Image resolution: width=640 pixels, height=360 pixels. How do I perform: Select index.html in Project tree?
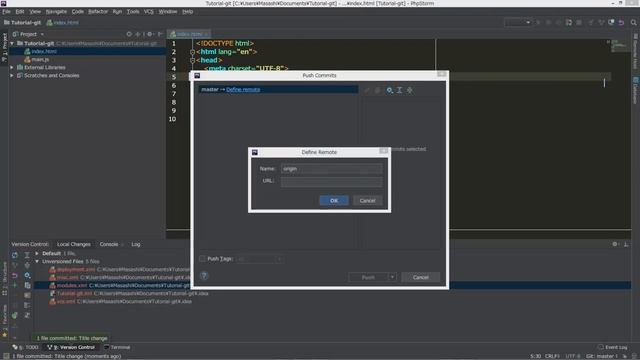coord(44,51)
